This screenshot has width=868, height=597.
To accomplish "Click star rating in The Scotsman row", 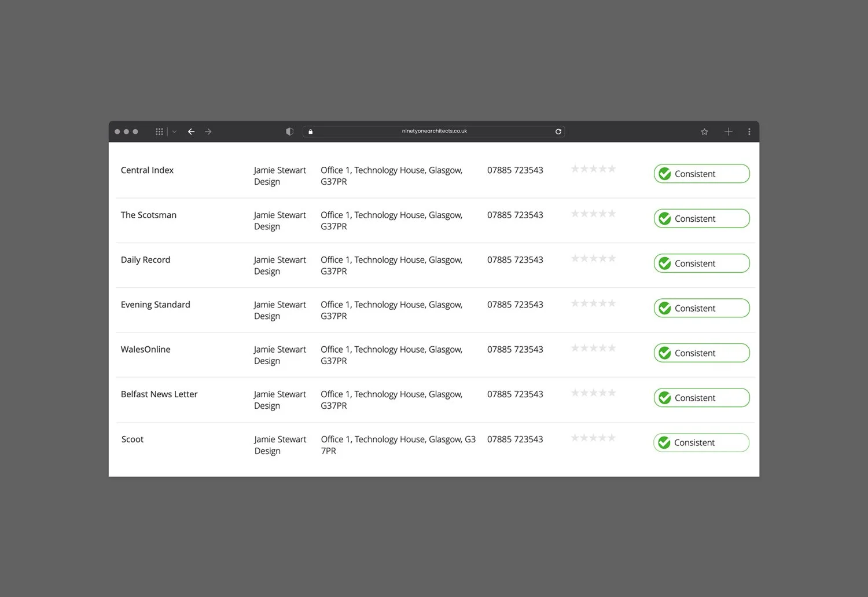I will [593, 214].
